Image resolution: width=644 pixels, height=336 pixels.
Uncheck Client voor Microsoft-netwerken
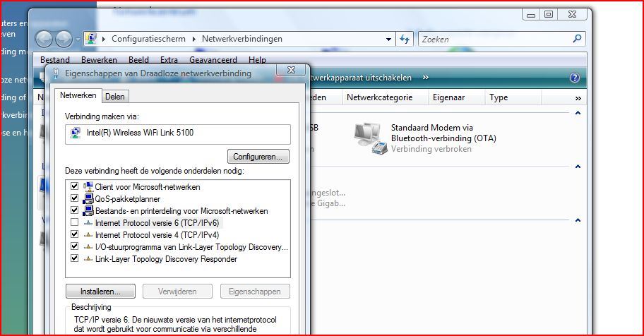74,186
